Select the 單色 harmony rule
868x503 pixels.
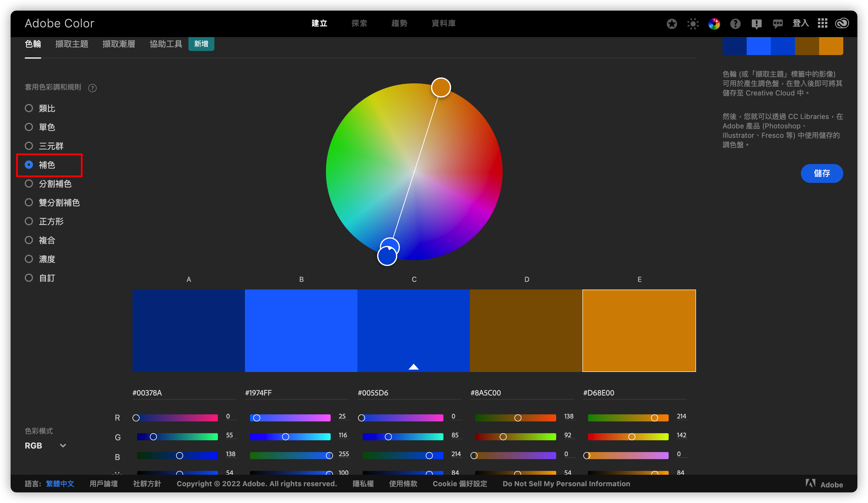click(40, 127)
